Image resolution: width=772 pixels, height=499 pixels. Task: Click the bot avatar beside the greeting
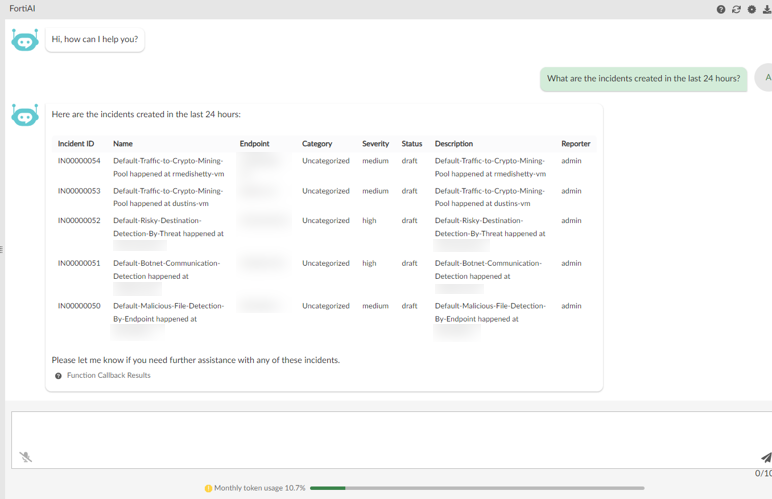(25, 40)
